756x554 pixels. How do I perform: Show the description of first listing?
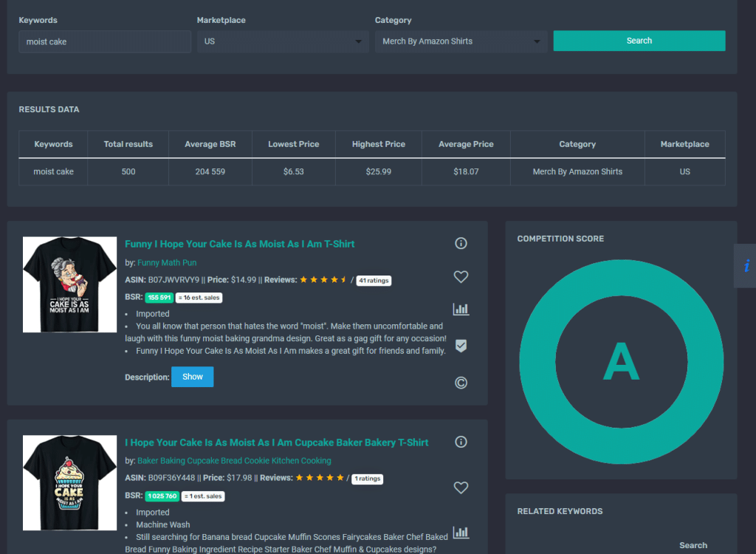tap(193, 377)
